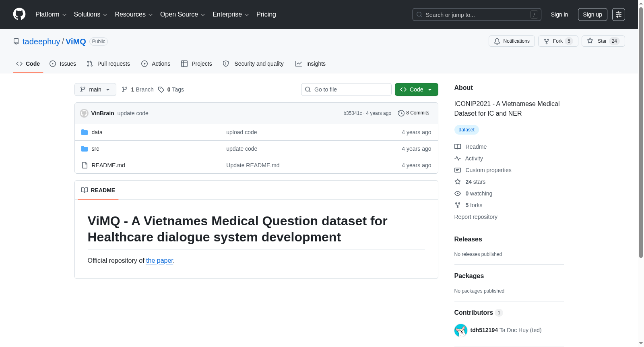
Task: Select the README tab above the file content
Action: click(98, 190)
